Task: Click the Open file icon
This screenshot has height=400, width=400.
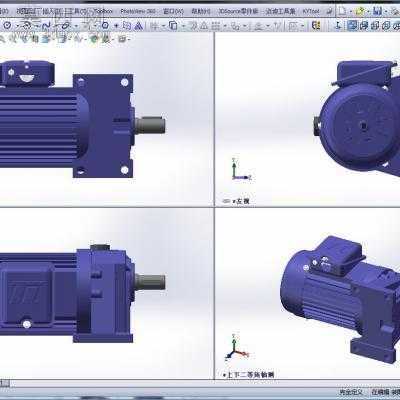Action: pos(359,11)
